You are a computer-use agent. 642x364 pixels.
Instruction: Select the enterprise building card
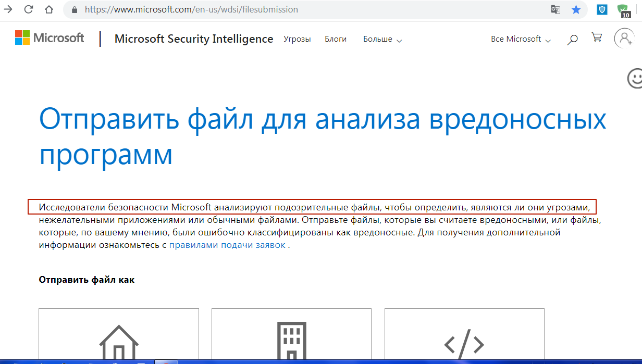pos(292,334)
